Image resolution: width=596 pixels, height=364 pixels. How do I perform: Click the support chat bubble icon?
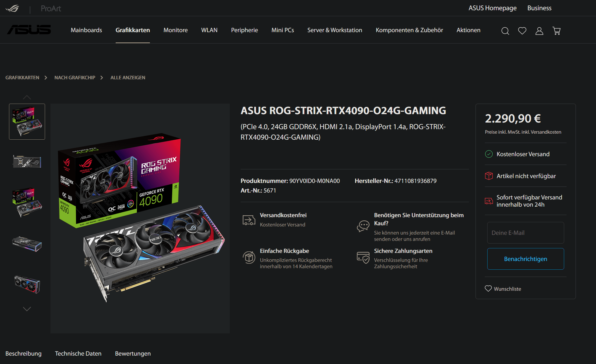(363, 226)
